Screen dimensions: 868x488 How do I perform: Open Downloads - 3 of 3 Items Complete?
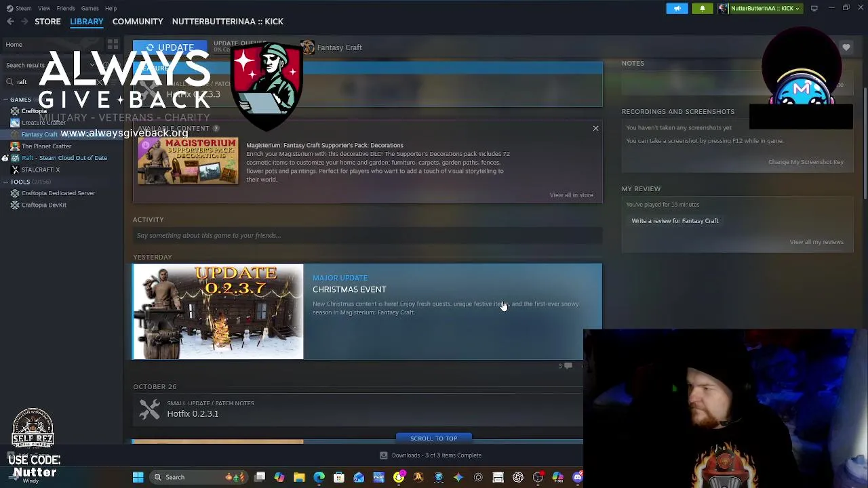pyautogui.click(x=431, y=455)
